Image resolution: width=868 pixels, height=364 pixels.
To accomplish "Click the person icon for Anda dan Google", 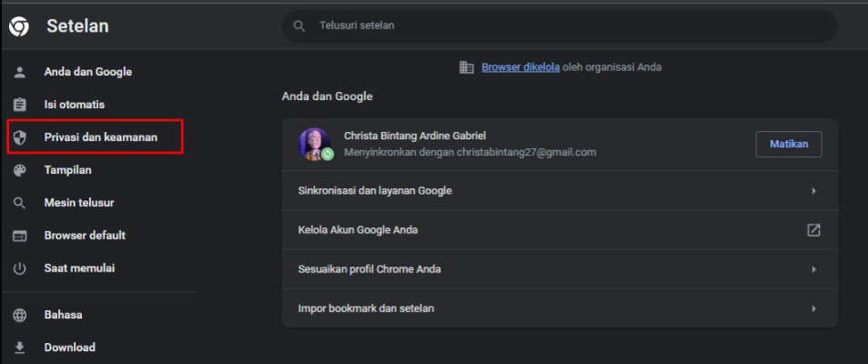I will coord(19,72).
